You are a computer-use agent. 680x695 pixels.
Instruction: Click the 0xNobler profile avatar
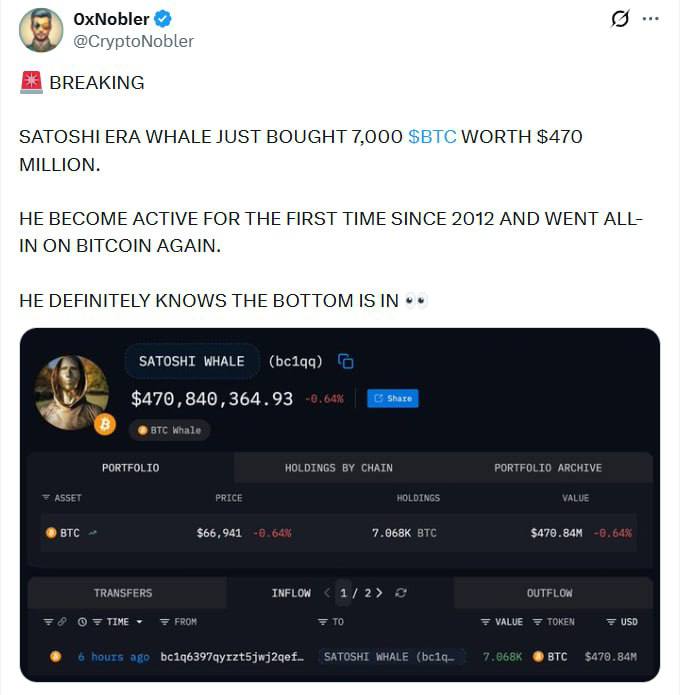click(41, 30)
